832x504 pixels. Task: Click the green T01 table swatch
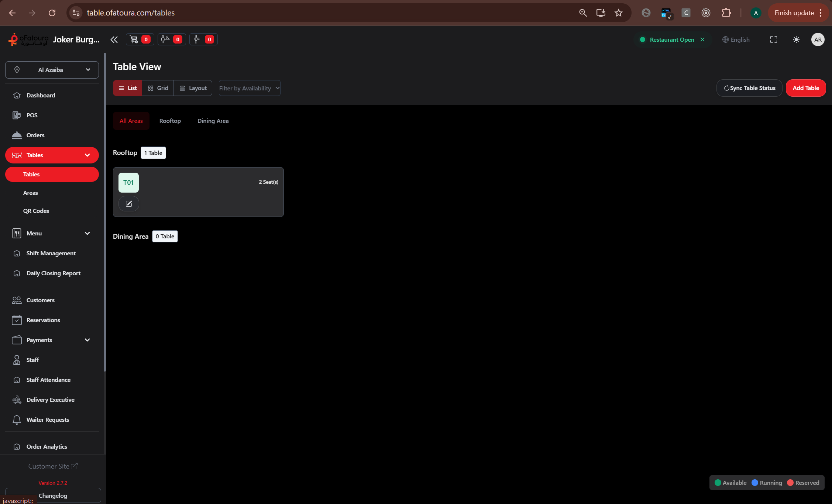tap(128, 183)
